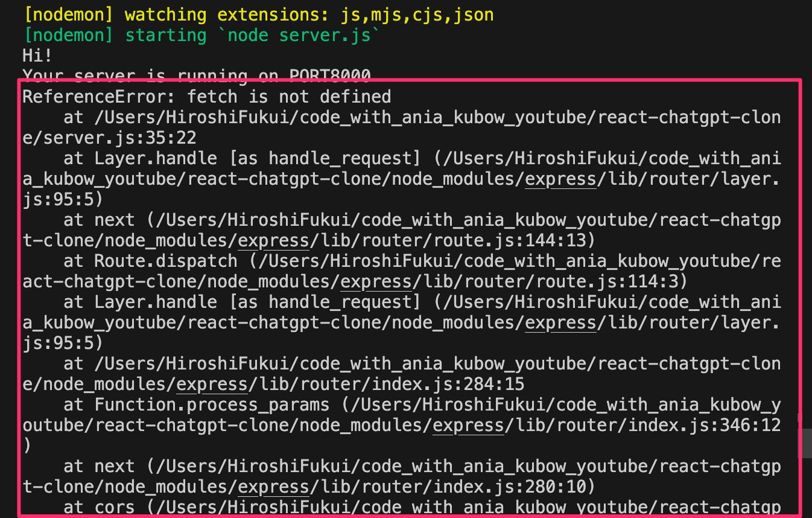Click the underlined express link in layer.js path
This screenshot has width=812, height=518.
point(560,178)
